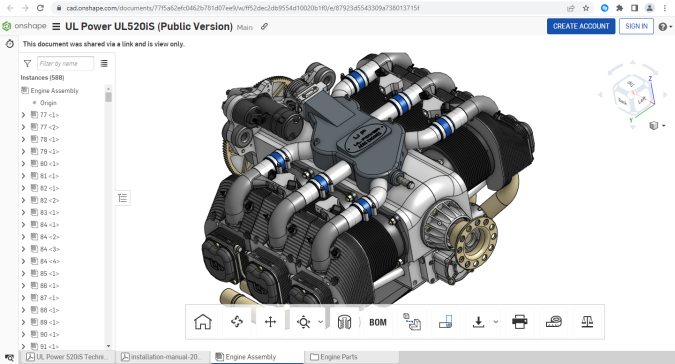Screen dimensions: 675x364
Task: Expand the 77 <2> instance
Action: coord(23,127)
